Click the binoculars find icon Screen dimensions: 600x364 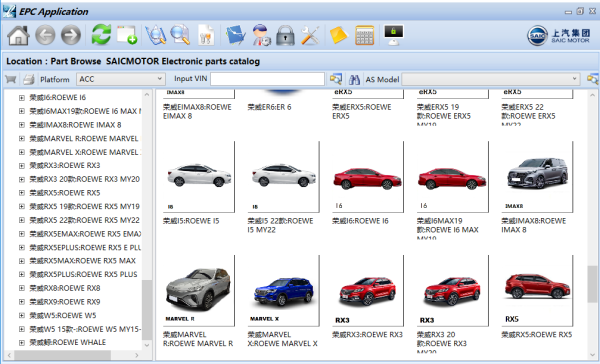tap(354, 79)
